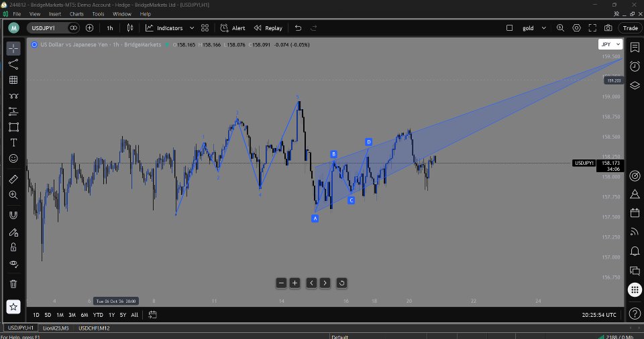Open the notifications bell panel
644x339 pixels.
(635, 251)
